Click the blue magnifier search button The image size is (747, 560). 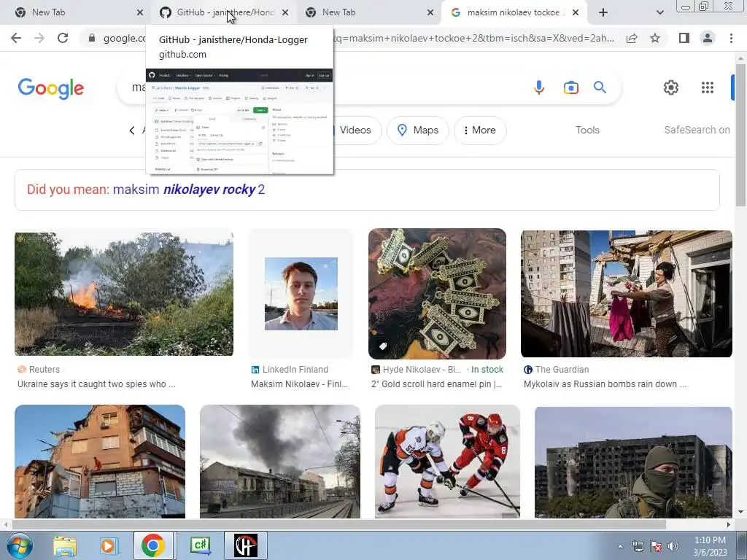[x=600, y=87]
